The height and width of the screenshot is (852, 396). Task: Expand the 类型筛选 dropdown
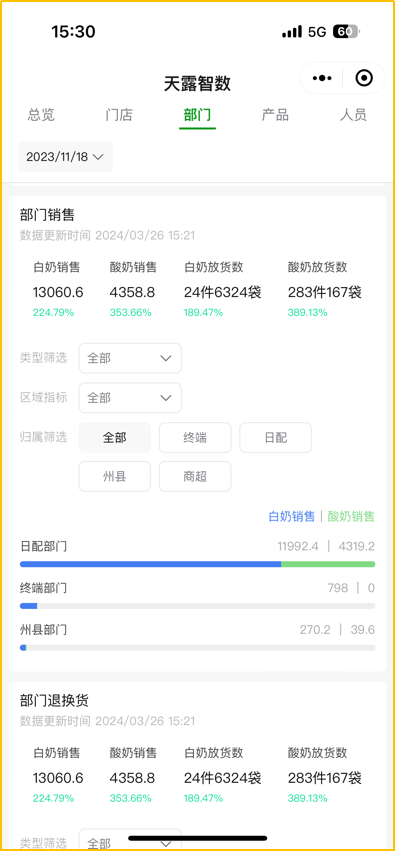pyautogui.click(x=130, y=358)
